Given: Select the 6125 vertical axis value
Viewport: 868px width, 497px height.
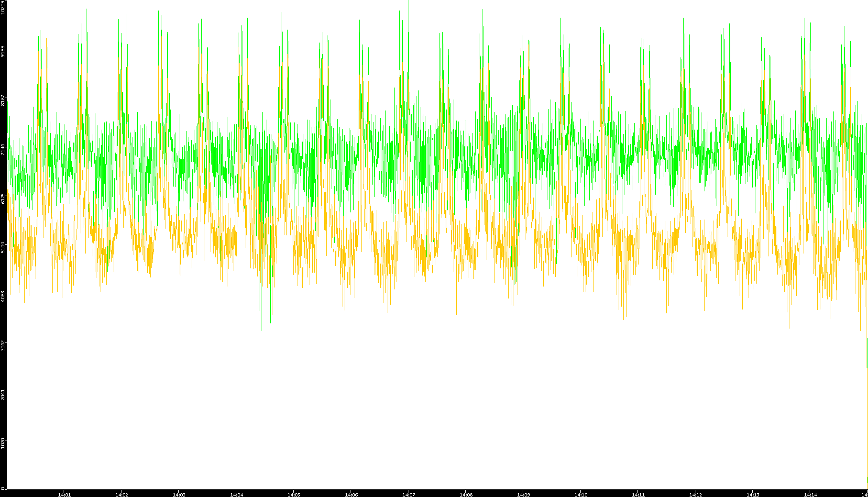Looking at the screenshot, I should click(3, 198).
